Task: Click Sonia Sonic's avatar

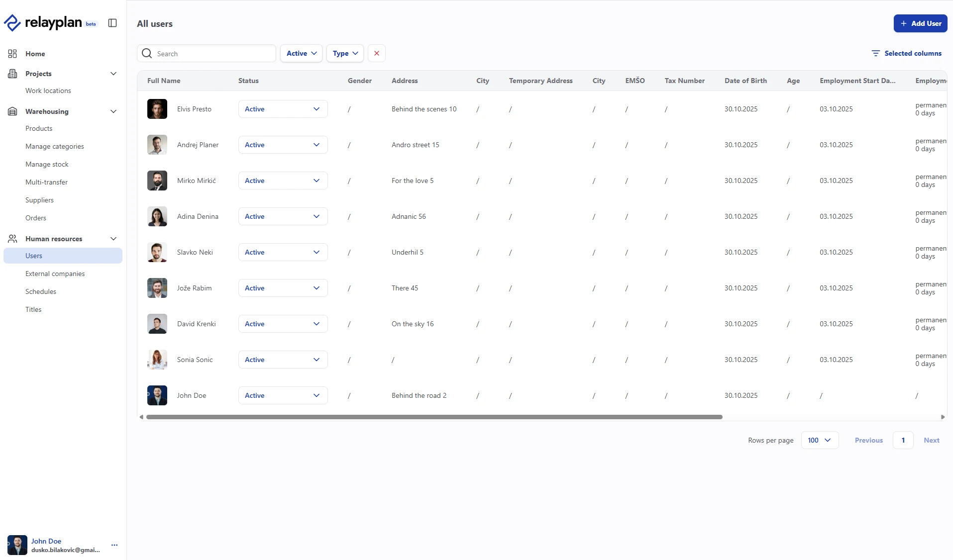Action: point(157,360)
